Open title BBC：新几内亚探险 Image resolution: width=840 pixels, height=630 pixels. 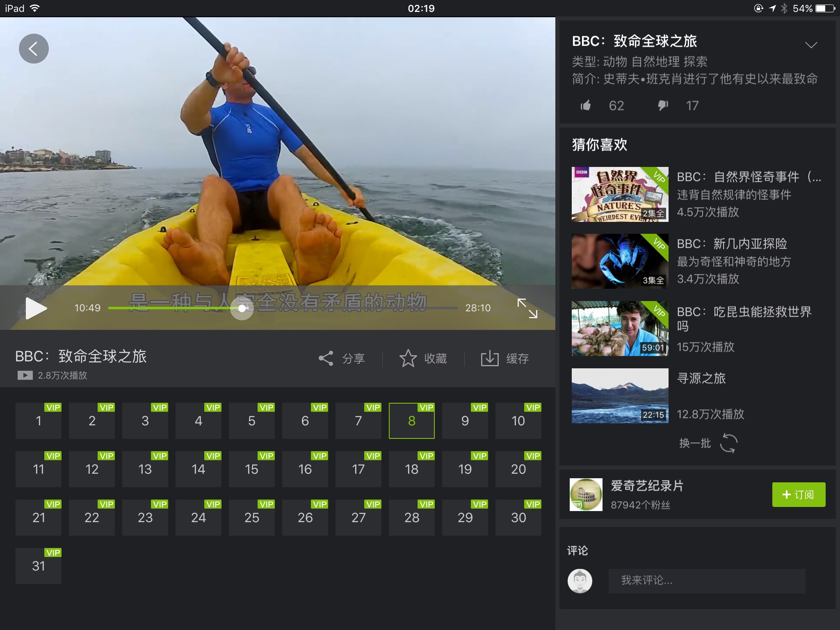(732, 244)
